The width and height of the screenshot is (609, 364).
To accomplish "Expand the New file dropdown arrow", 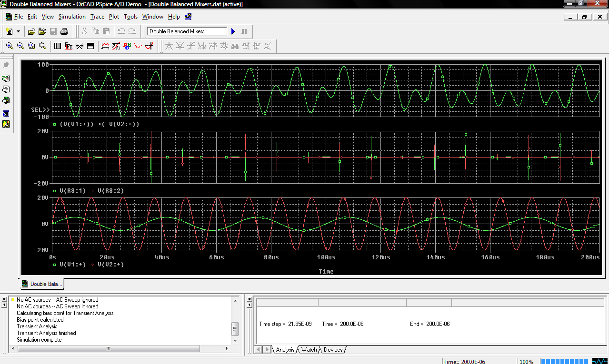I will [19, 31].
